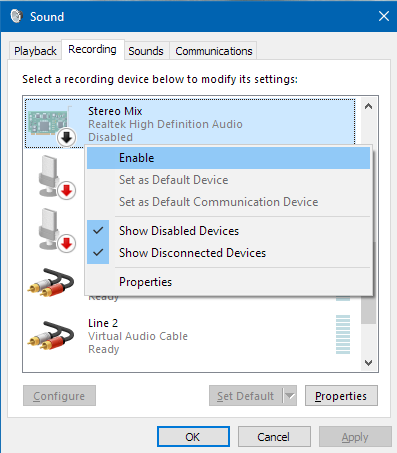
Task: Click the black down-arrow badge on Stereo Mix
Action: coord(66,137)
